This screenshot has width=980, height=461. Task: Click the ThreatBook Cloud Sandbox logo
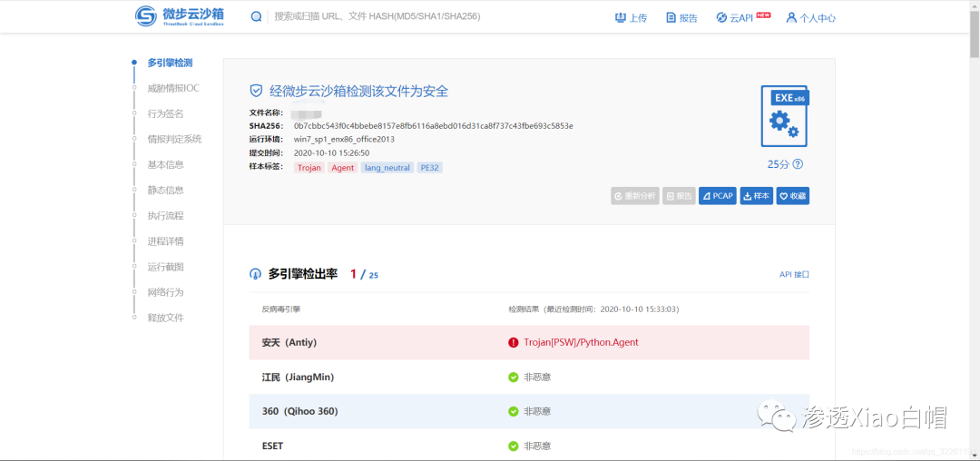(180, 16)
